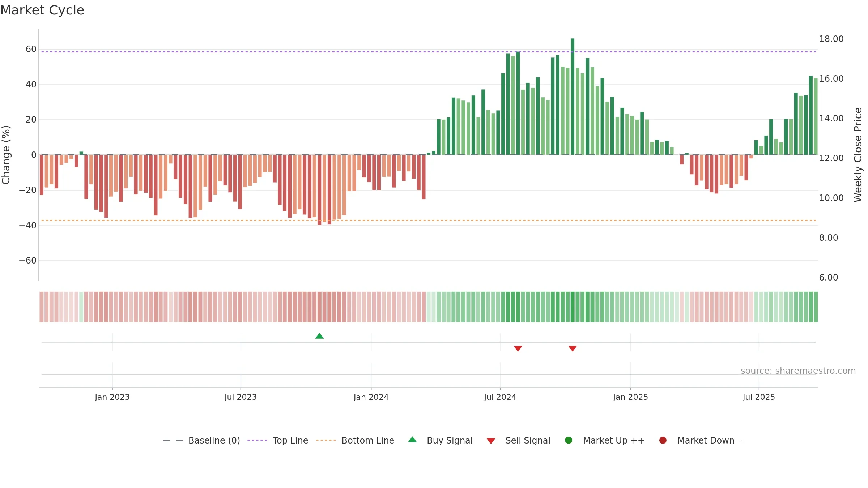
Task: Toggle the Market Up ++ legend entry
Action: point(605,441)
